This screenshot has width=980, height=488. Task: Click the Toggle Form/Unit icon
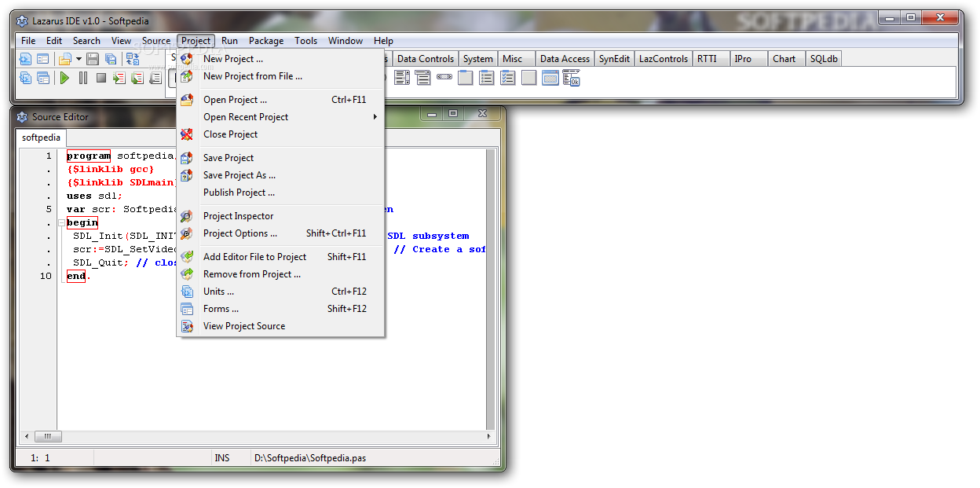click(133, 59)
